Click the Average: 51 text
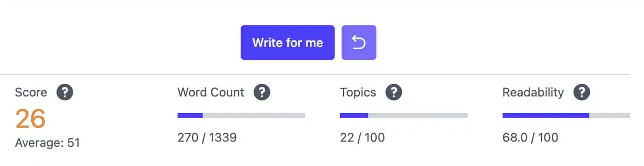 pyautogui.click(x=47, y=143)
